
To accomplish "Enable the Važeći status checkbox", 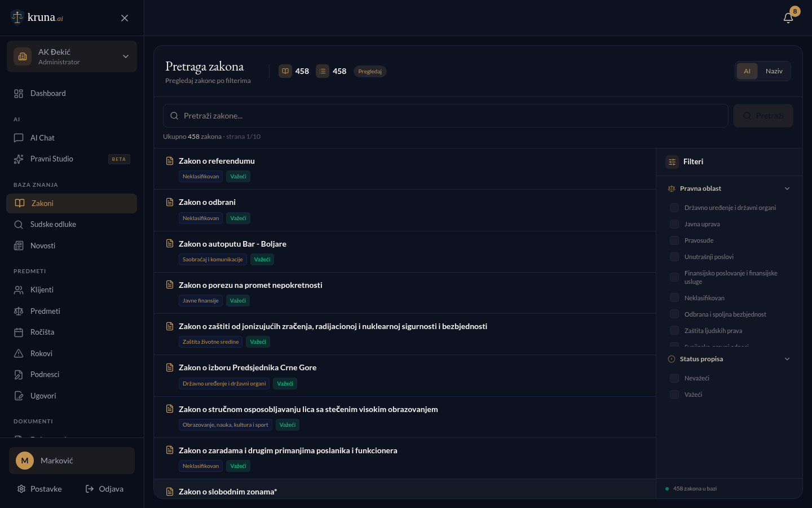I will click(x=674, y=395).
